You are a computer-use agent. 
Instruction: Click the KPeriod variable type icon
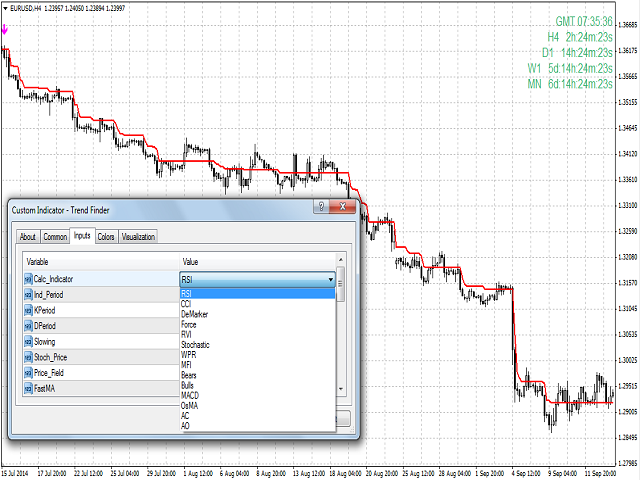(27, 310)
